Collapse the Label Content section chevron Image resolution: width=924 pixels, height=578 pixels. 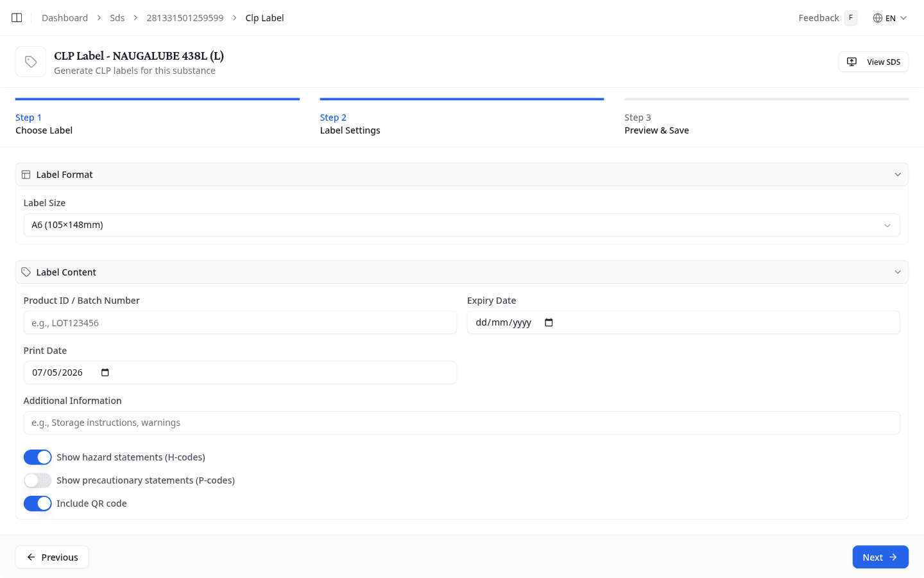(898, 272)
